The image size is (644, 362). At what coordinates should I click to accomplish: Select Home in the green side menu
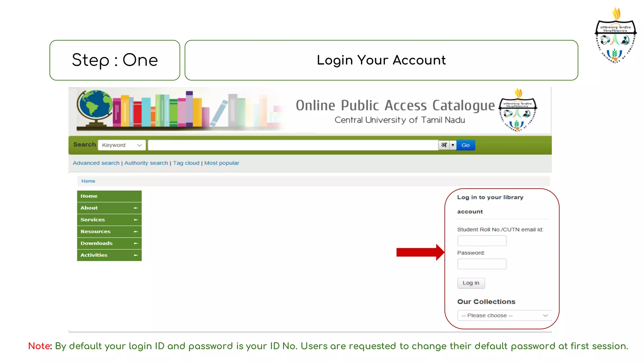coord(109,196)
